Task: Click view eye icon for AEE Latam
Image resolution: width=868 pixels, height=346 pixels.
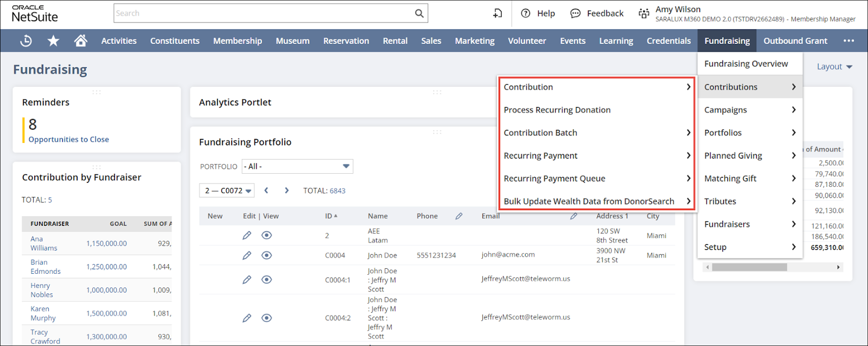Action: point(266,235)
